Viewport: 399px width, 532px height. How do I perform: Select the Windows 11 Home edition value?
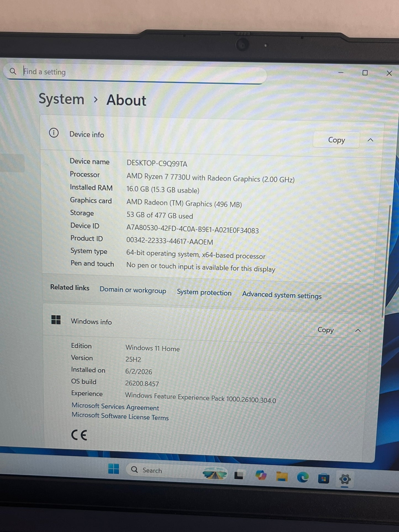coord(152,348)
